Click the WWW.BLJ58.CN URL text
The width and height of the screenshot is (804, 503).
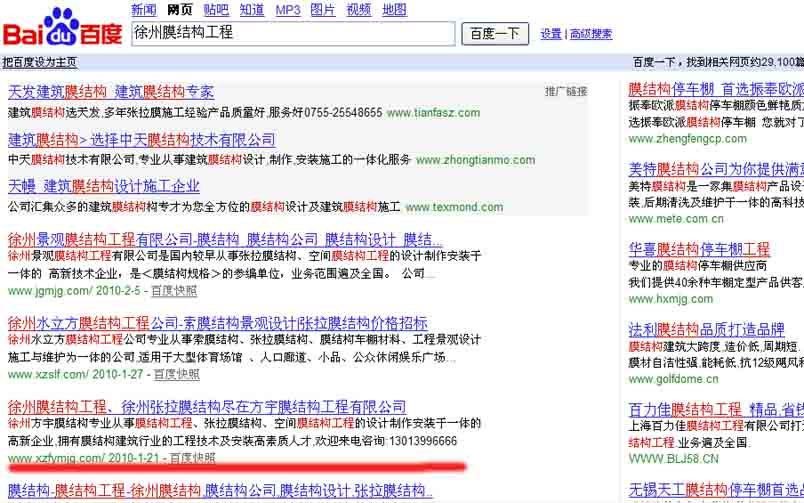(673, 459)
